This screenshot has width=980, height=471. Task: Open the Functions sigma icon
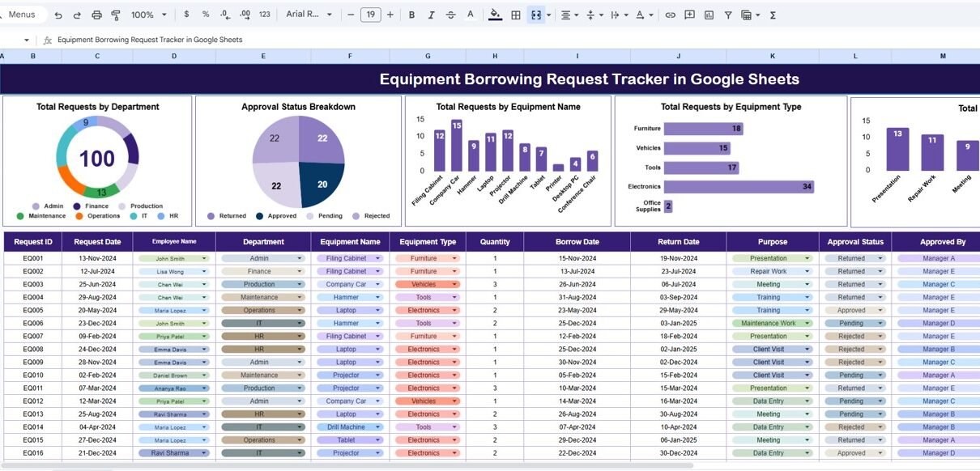point(773,15)
